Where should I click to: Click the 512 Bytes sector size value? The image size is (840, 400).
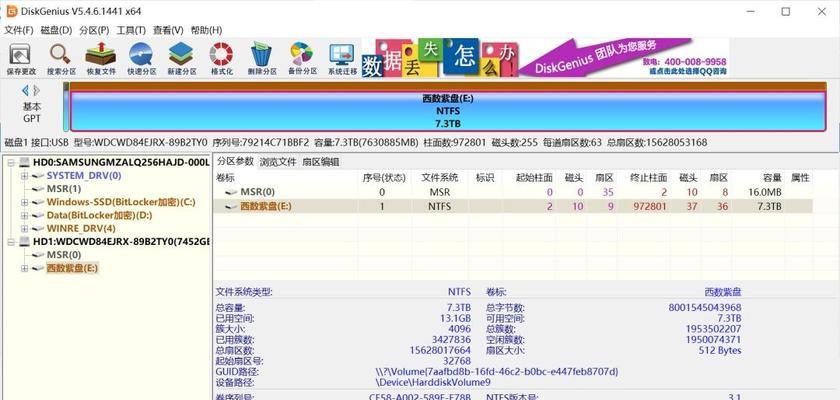(720, 350)
